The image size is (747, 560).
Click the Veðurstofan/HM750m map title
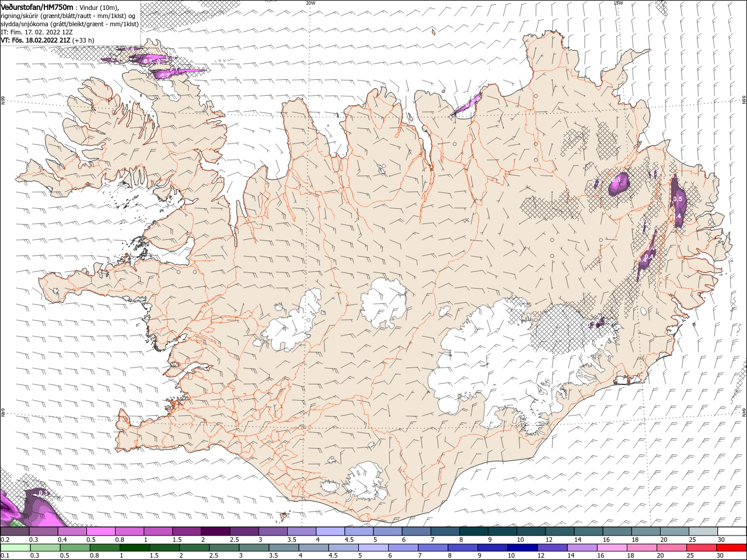(x=37, y=6)
